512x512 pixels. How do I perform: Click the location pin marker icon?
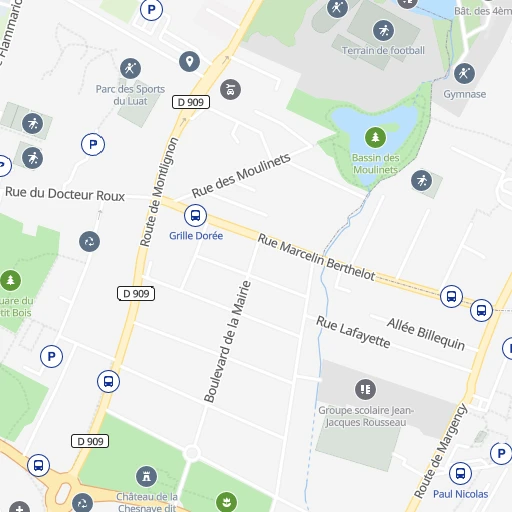(189, 62)
